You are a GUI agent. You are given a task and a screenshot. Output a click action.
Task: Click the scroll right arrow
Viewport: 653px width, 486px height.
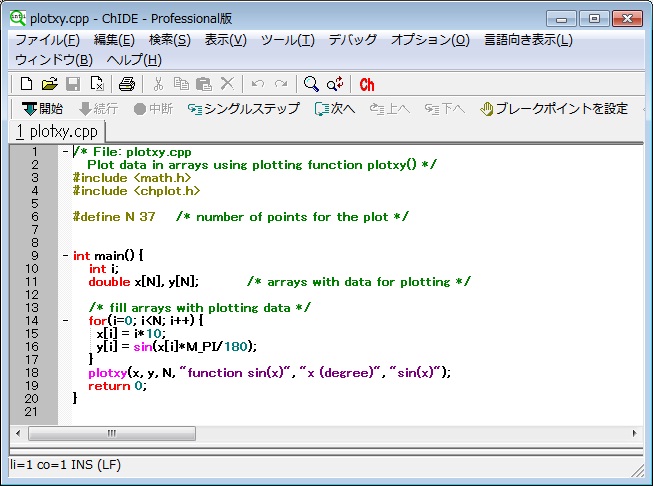click(x=635, y=433)
